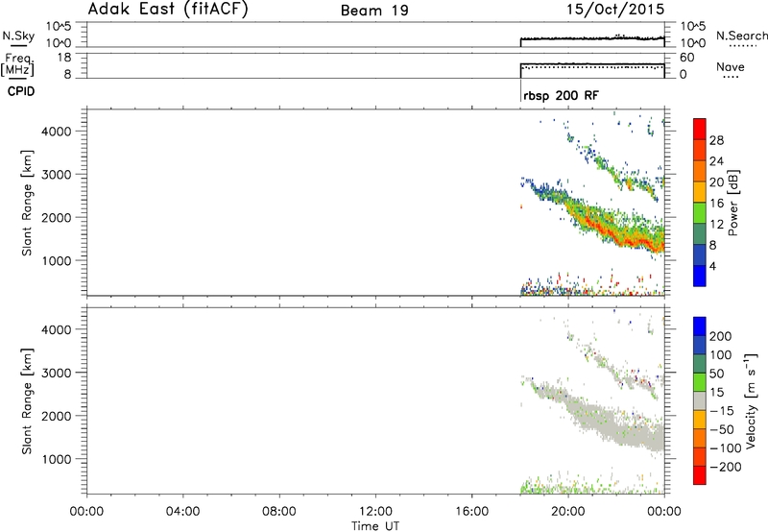Click the '-200' value on velocity colorbar
Image resolution: width=768 pixels, height=532 pixels.
click(725, 468)
